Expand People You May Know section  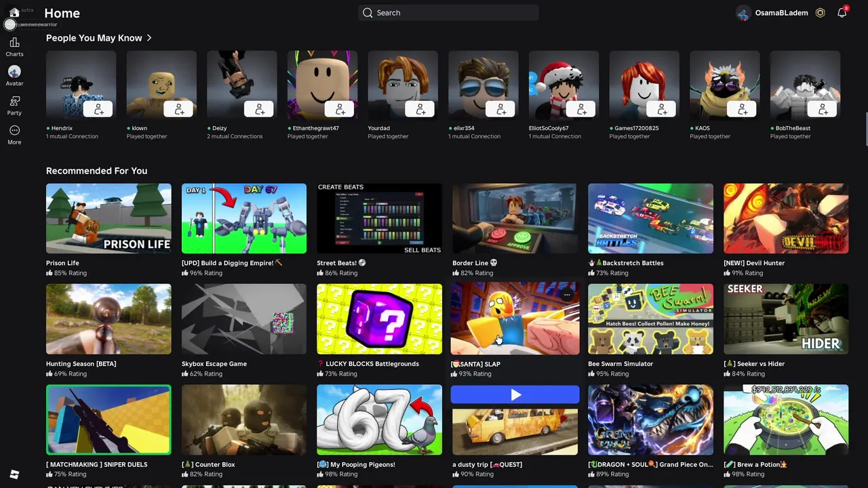pyautogui.click(x=149, y=38)
